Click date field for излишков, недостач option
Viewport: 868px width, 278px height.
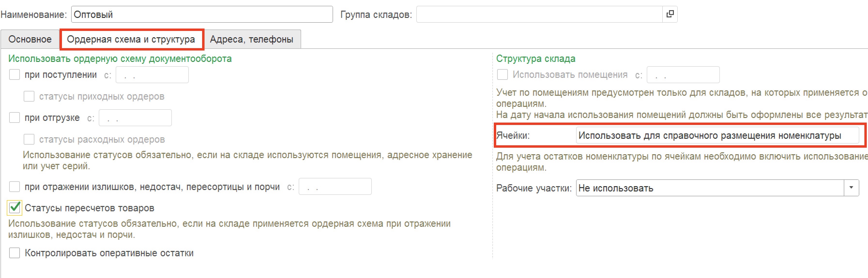[335, 186]
